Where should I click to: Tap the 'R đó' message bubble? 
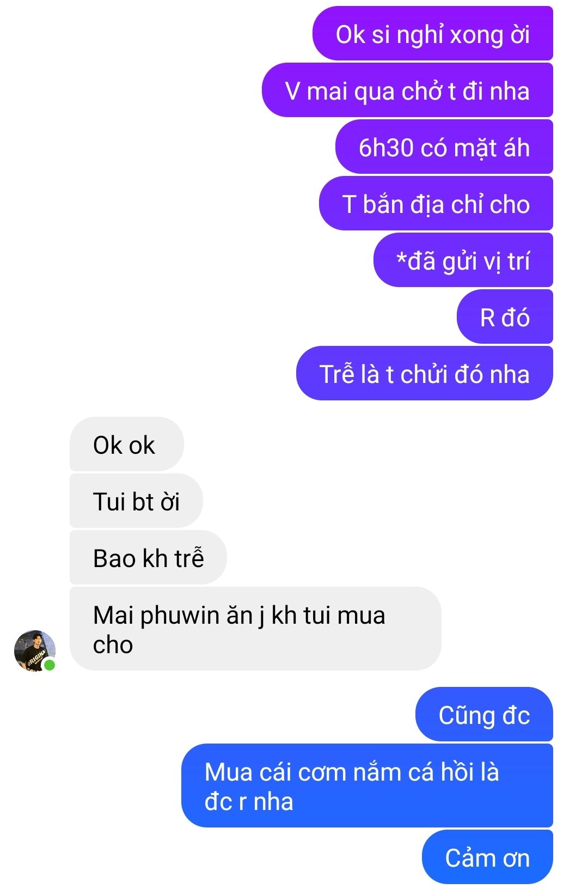point(505,316)
